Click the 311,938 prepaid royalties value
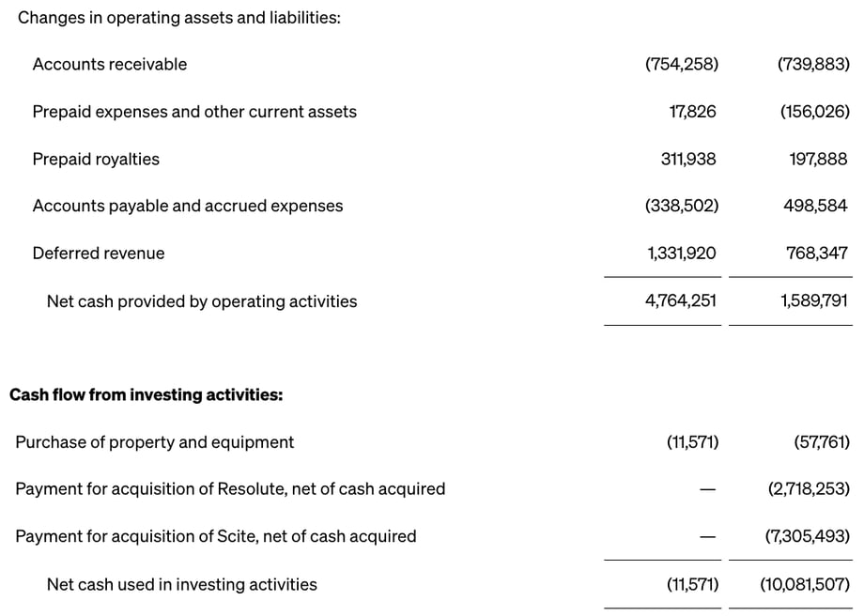 point(688,159)
